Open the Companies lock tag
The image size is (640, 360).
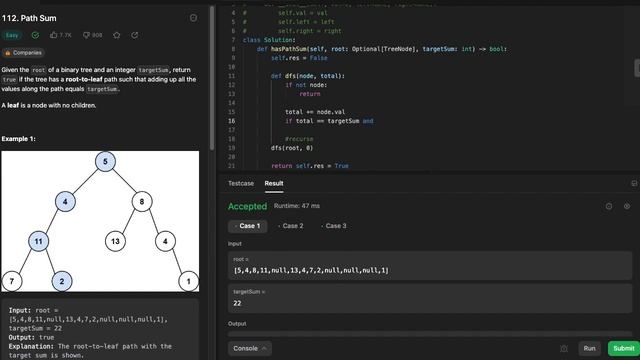23,53
